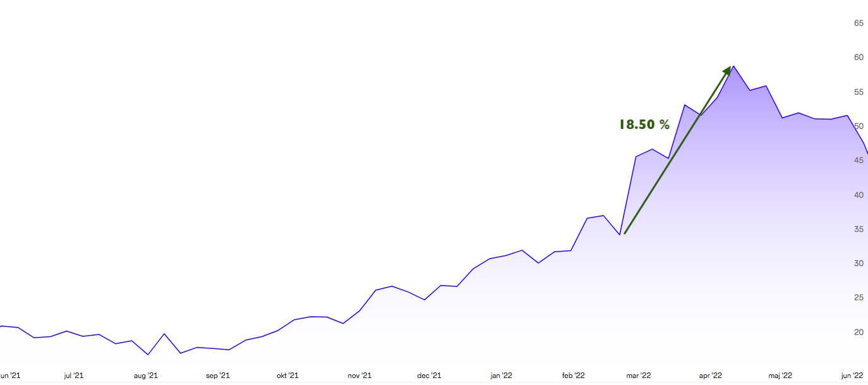868x385 pixels.
Task: Click the "nov '21" x-axis label
Action: click(x=359, y=376)
